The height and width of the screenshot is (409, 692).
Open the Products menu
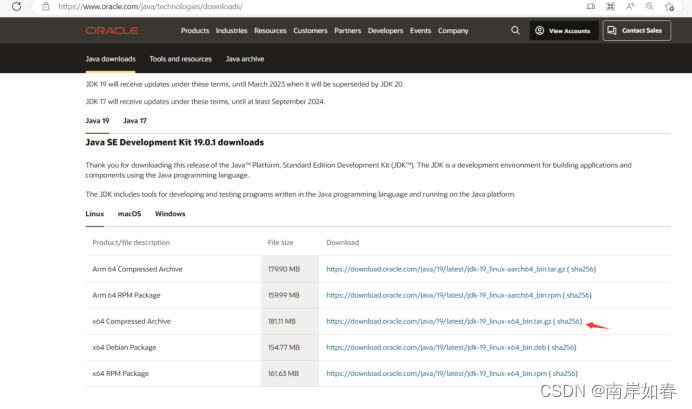pos(195,30)
